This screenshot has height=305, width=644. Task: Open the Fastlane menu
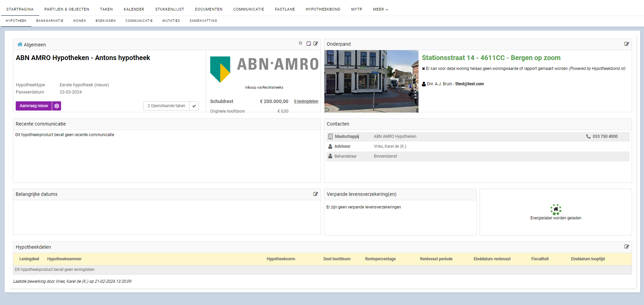(285, 9)
